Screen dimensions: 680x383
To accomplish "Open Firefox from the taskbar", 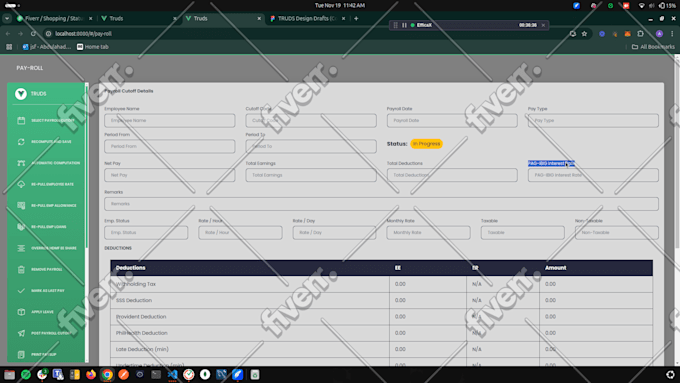I will [91, 374].
